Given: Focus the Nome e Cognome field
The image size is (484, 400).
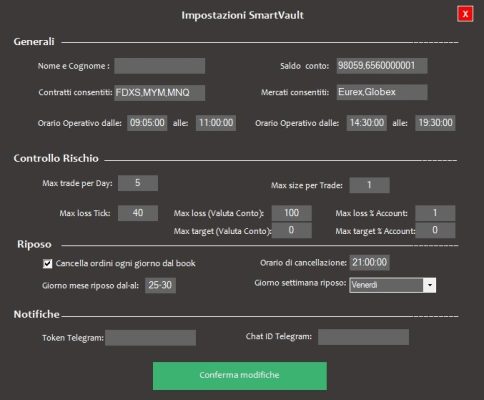Looking at the screenshot, I should 160,66.
